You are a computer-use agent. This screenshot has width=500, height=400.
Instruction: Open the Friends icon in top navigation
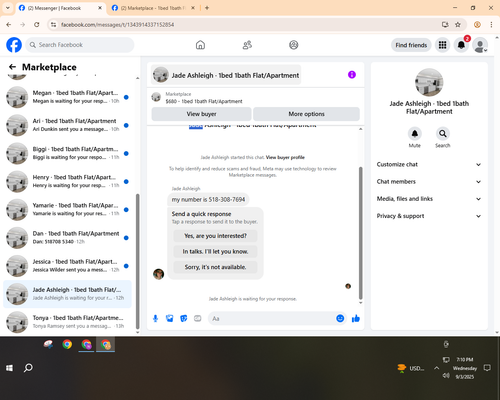tap(247, 45)
